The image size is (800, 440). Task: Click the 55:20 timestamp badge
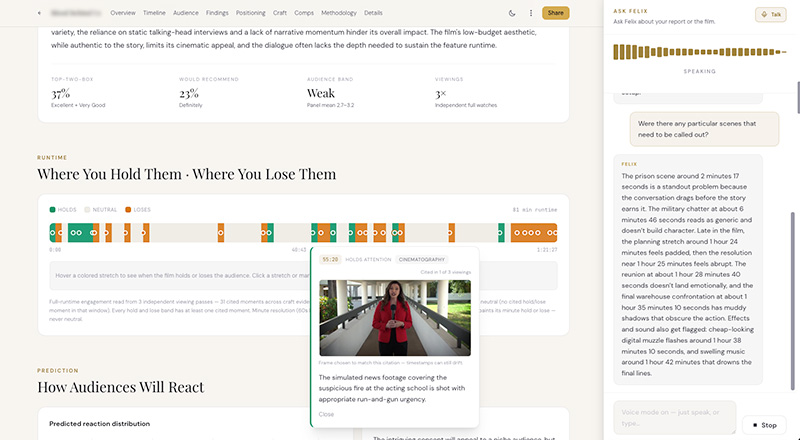click(x=330, y=259)
